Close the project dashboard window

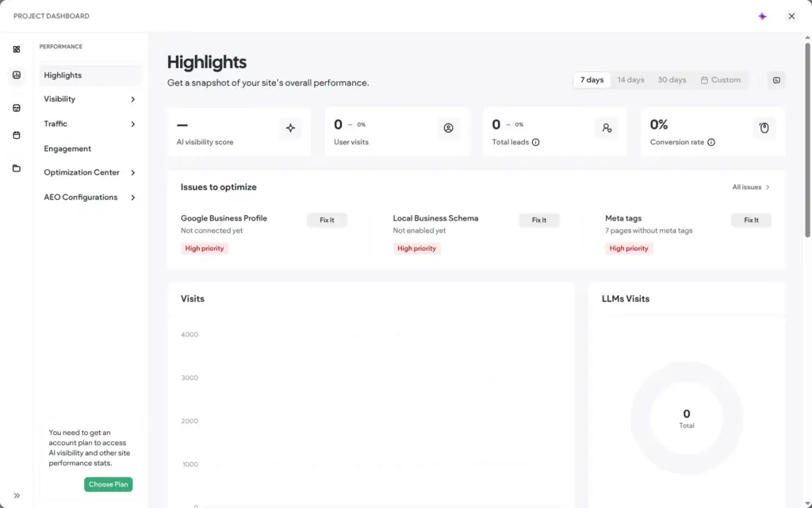point(791,16)
